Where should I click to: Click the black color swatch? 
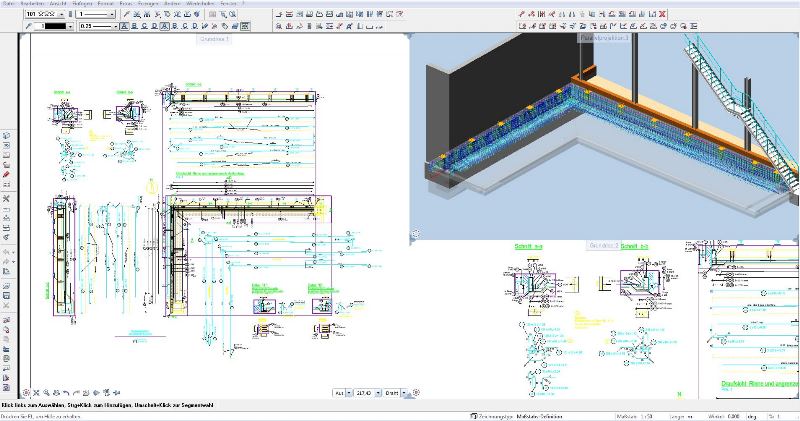55,26
